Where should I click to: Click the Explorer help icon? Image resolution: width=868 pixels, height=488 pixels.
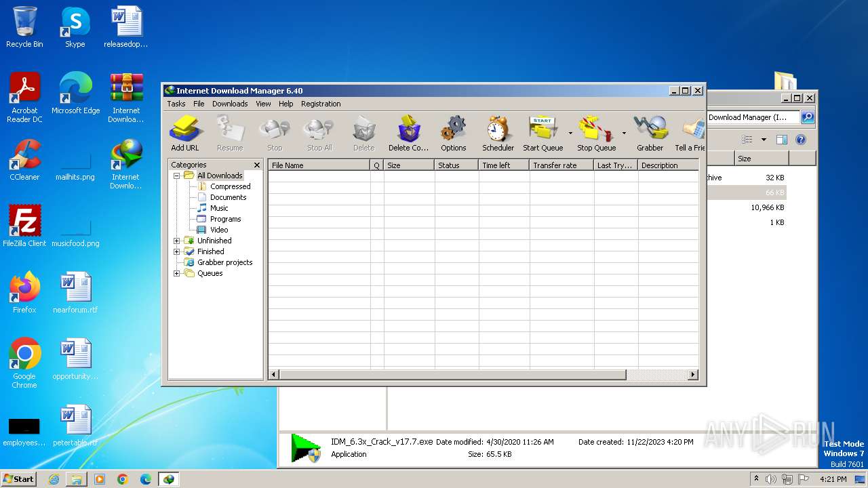tap(801, 140)
